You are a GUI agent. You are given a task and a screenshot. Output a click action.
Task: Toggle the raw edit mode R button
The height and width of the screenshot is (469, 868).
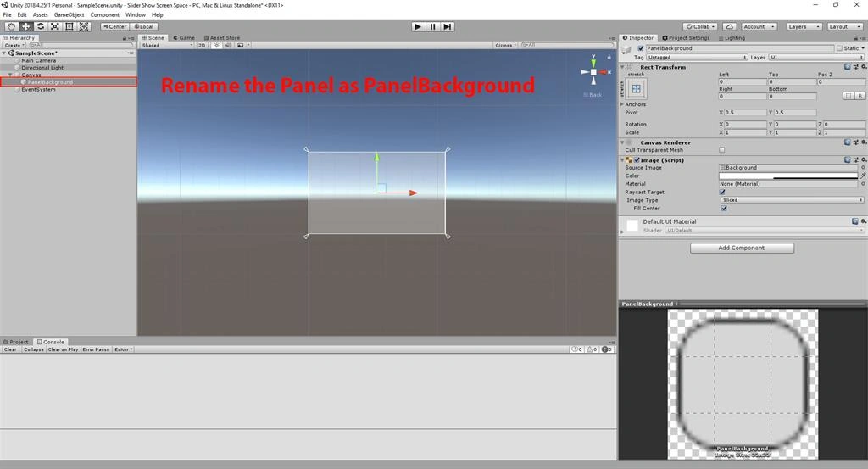[860, 96]
